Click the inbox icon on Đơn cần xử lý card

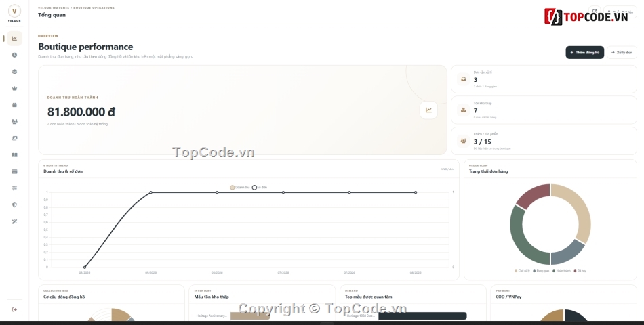click(463, 79)
